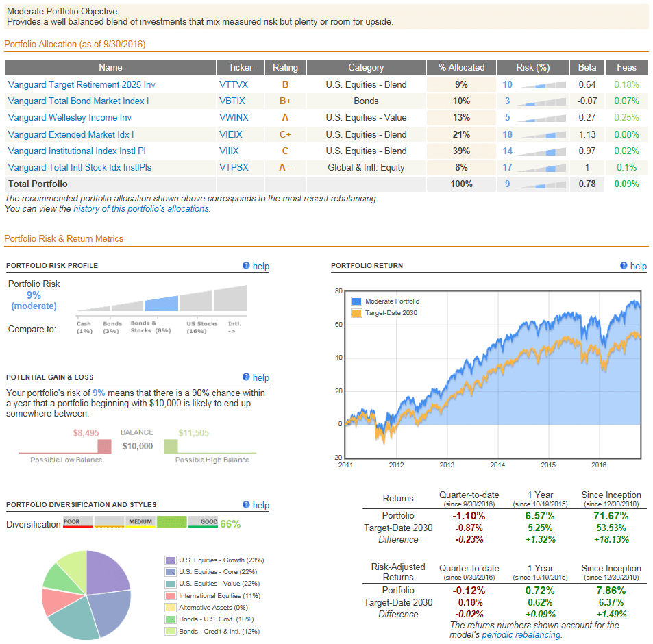View history of this portfolio's allocations
Viewport: 653px width, 644px height.
[x=141, y=208]
